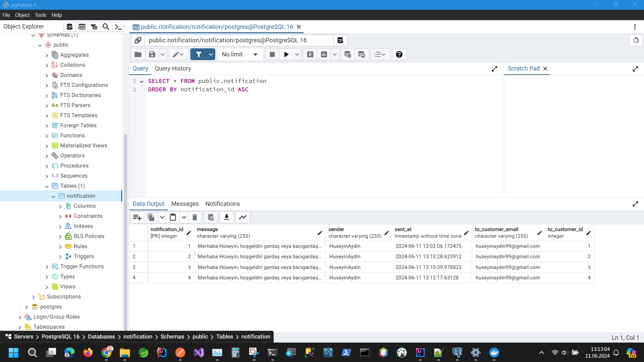Click the reset layout icon at top right

[x=636, y=40]
